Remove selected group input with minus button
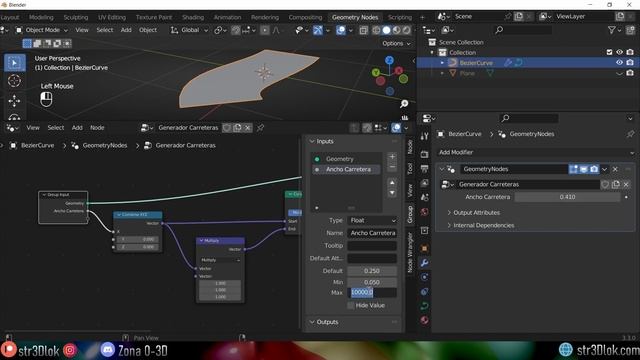 (392, 167)
